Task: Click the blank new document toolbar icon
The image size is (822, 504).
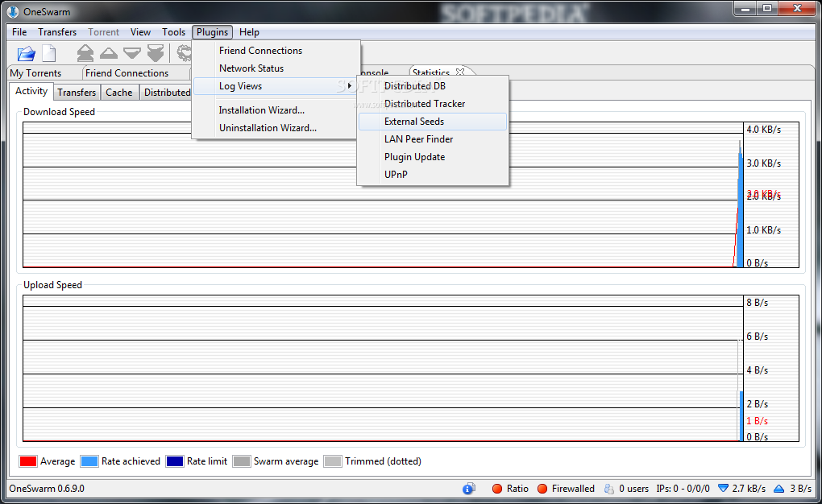Action: (x=48, y=53)
